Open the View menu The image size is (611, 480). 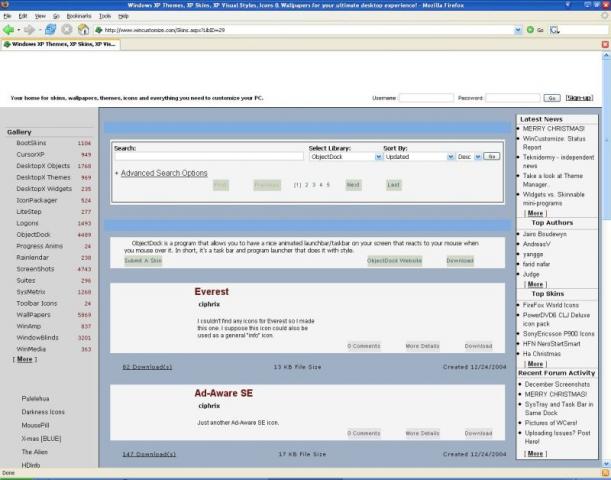click(x=40, y=16)
